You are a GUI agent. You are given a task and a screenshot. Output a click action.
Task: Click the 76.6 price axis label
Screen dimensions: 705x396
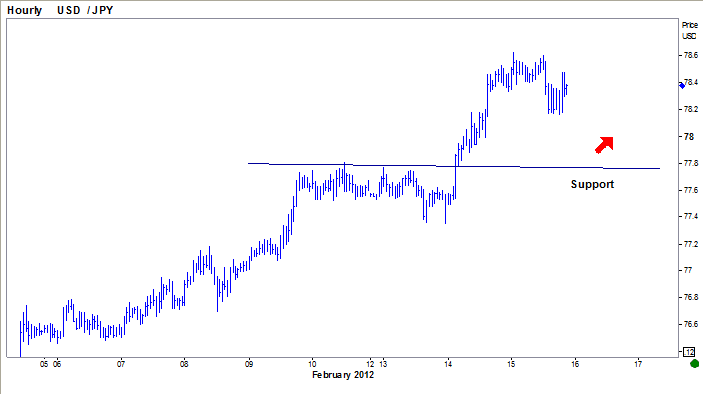[x=691, y=324]
